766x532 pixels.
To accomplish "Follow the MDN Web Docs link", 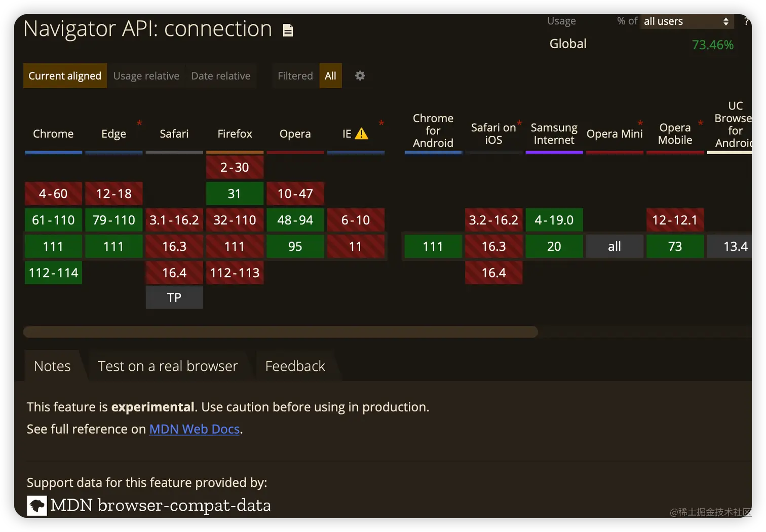I will pyautogui.click(x=195, y=429).
